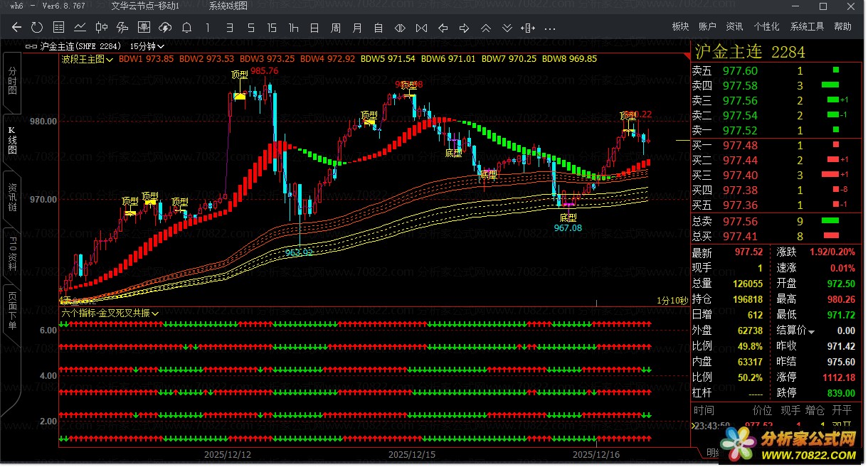Click the double down chevron icon
This screenshot has width=868, height=467.
[x=507, y=28]
